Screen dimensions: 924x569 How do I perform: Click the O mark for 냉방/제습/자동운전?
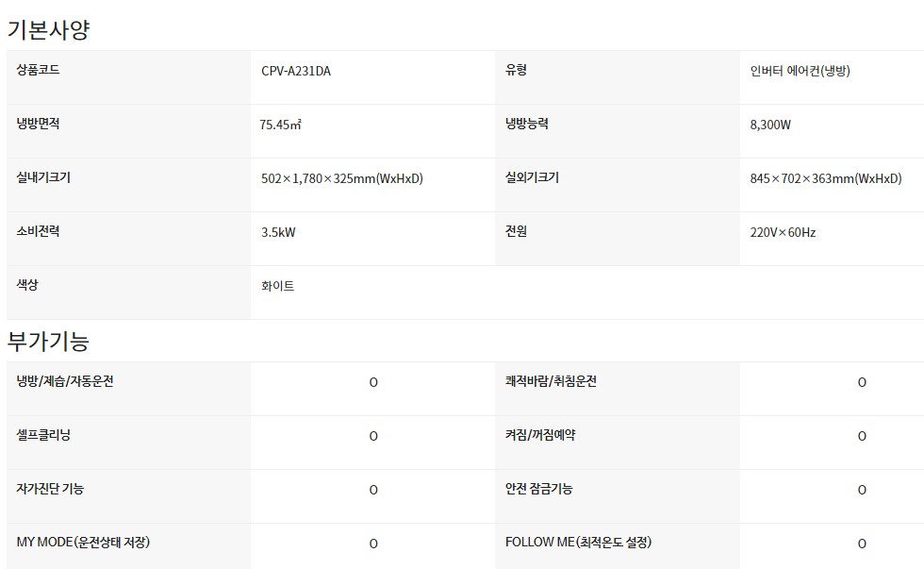[373, 383]
